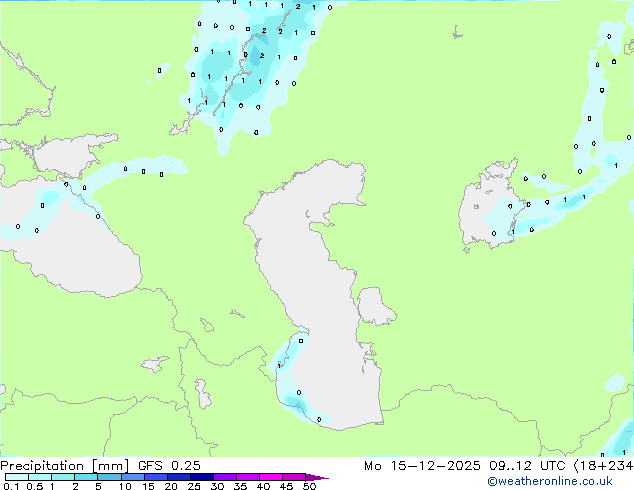634x490 pixels.
Task: Pick the 5–10 mm legend color swatch
Action: click(x=109, y=477)
